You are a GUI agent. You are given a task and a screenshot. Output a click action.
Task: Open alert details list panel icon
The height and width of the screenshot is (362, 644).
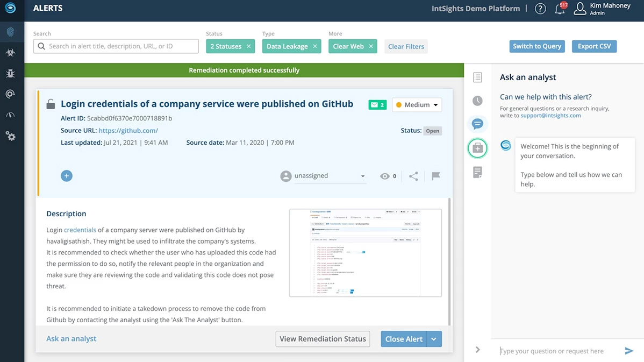[477, 77]
